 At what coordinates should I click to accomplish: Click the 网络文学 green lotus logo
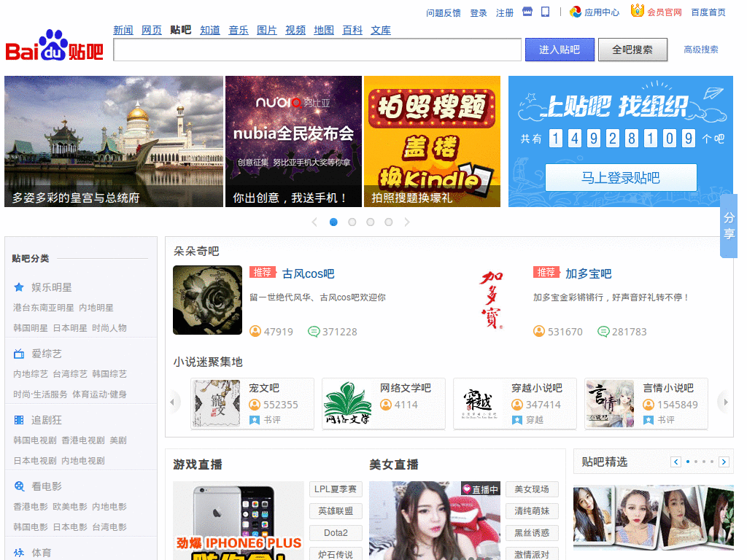[x=348, y=403]
